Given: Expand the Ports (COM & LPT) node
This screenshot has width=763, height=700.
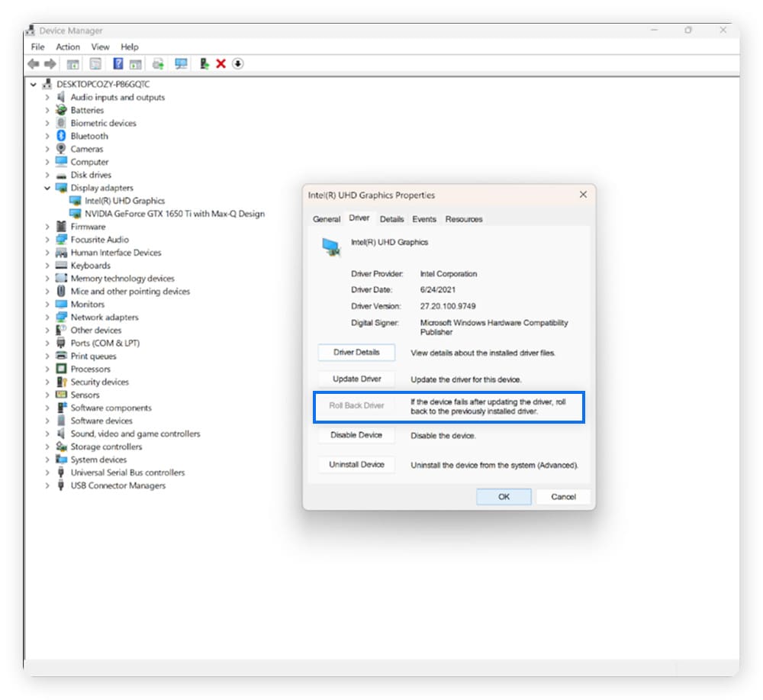Looking at the screenshot, I should point(47,344).
